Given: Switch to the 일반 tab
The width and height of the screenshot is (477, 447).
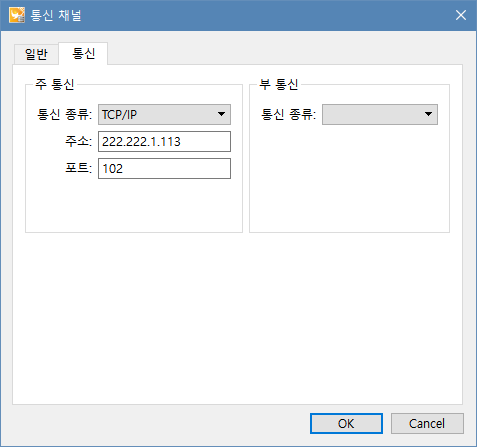Looking at the screenshot, I should (36, 54).
